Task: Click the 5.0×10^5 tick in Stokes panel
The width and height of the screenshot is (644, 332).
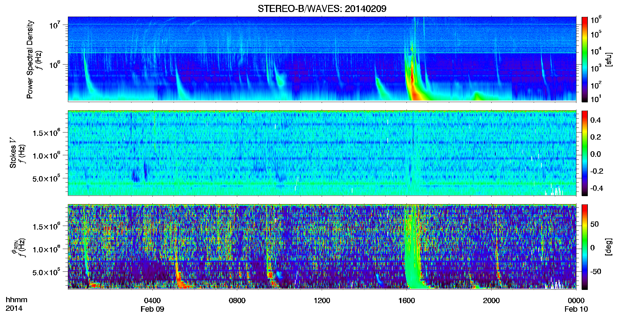Action: click(x=46, y=178)
